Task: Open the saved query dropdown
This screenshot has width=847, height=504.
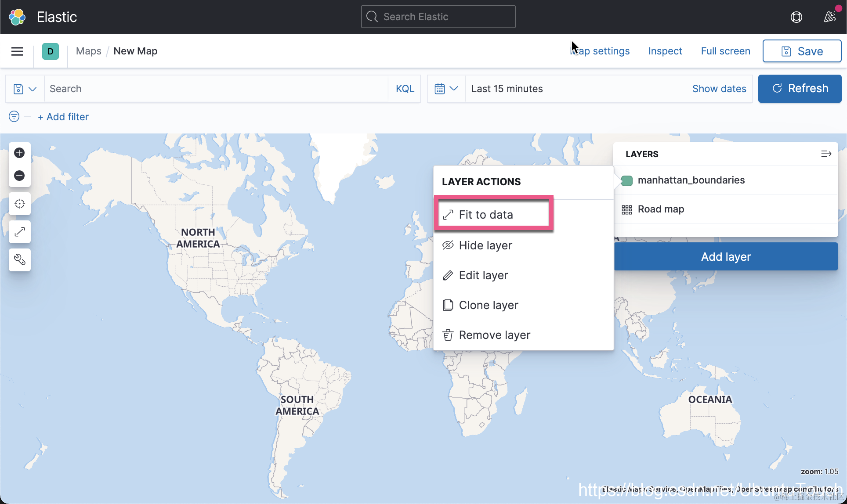Action: coord(25,89)
